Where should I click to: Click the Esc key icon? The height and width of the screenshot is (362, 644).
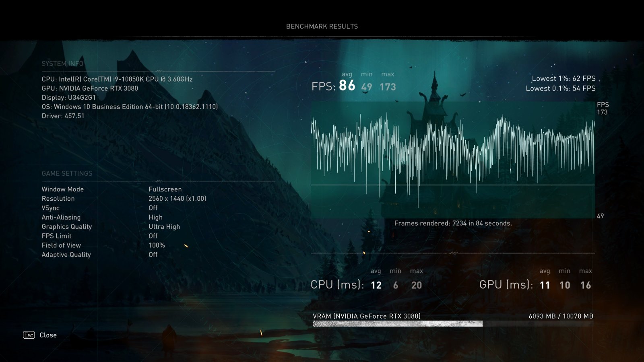pos(29,335)
